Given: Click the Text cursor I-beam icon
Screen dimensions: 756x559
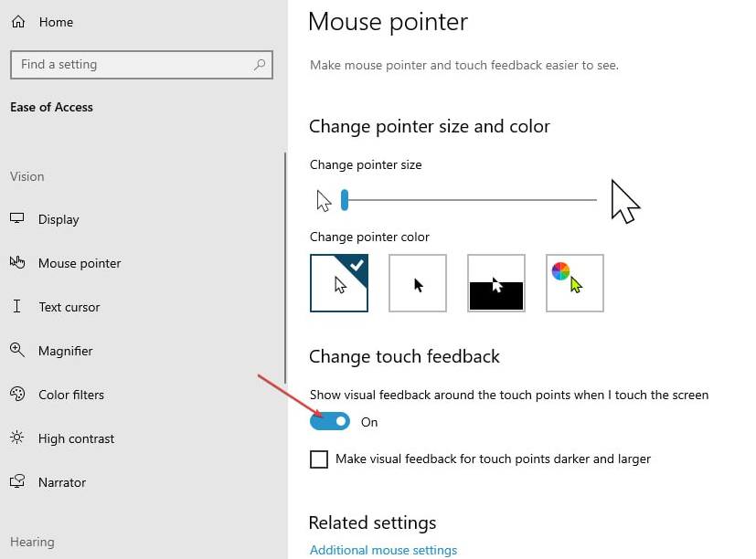Looking at the screenshot, I should [16, 306].
